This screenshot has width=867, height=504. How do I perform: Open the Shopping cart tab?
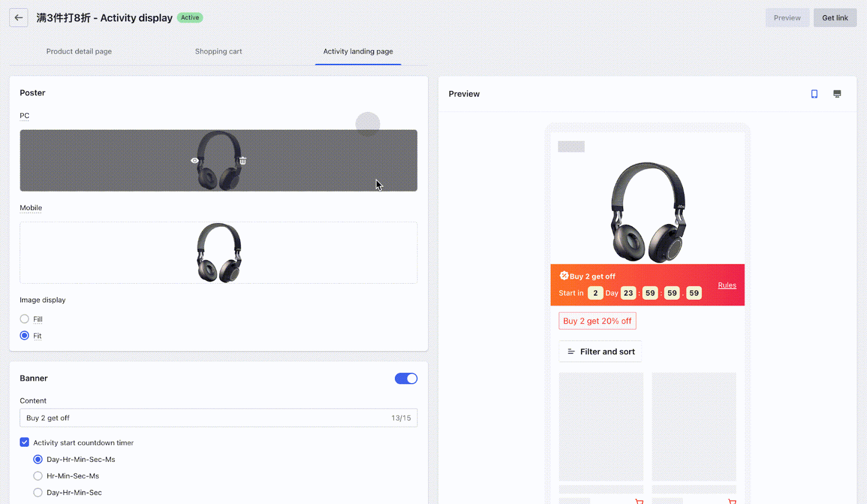[218, 51]
